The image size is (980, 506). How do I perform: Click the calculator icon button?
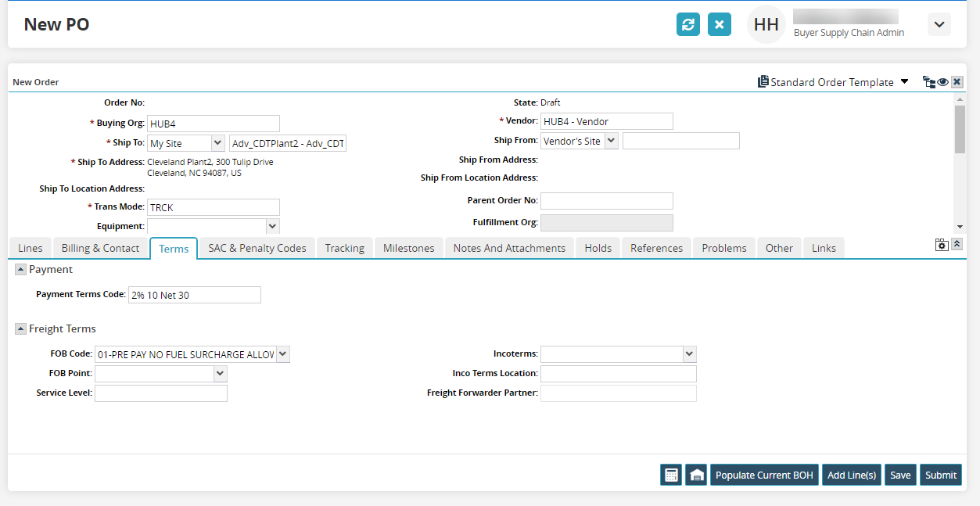coord(671,475)
